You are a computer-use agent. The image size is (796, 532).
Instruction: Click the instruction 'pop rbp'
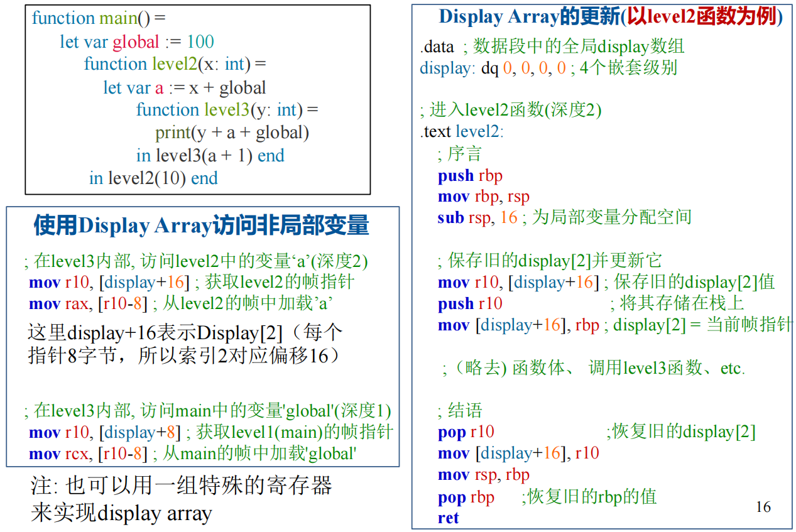click(466, 497)
